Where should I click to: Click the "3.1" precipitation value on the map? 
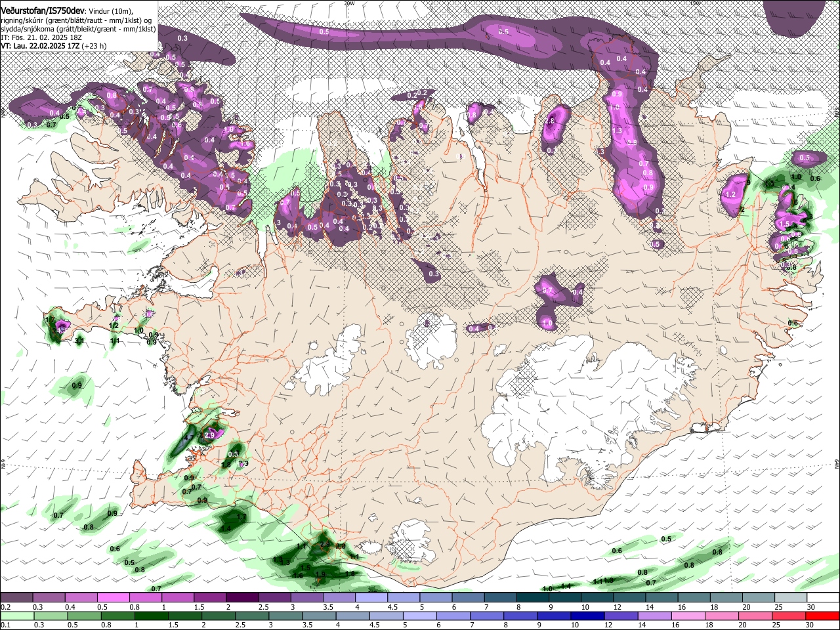(79, 341)
